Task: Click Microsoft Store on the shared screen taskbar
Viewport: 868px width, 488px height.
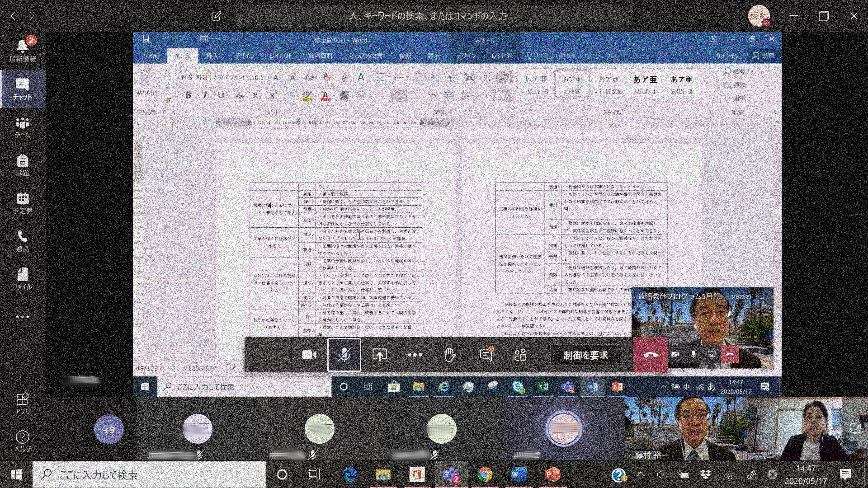Action: (x=394, y=387)
